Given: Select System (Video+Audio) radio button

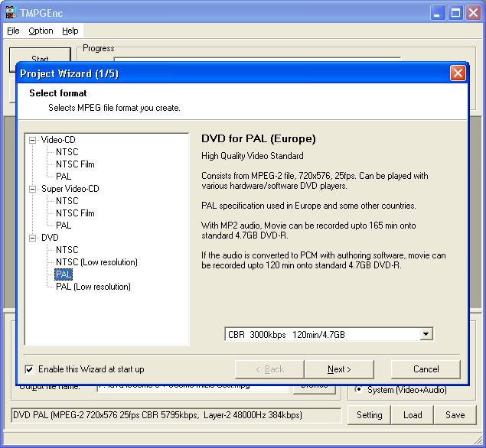Looking at the screenshot, I should point(359,389).
